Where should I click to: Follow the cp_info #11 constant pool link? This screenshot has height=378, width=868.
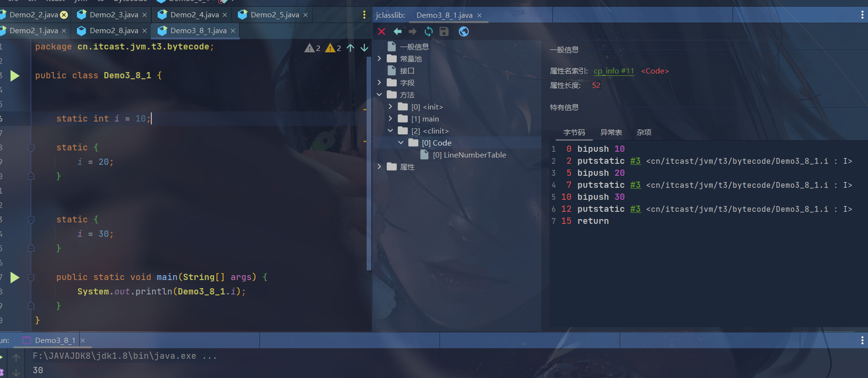(614, 71)
